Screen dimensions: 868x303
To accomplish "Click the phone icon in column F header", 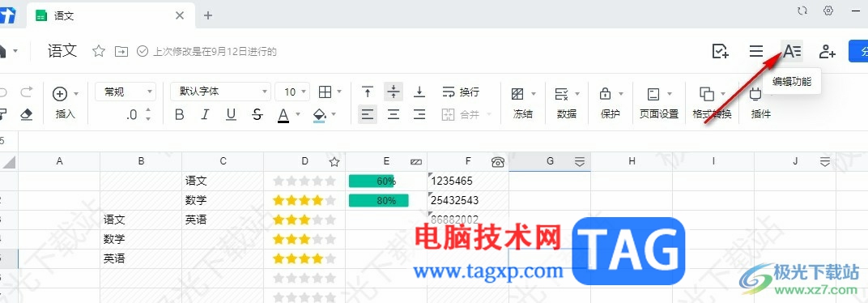I will tap(498, 162).
